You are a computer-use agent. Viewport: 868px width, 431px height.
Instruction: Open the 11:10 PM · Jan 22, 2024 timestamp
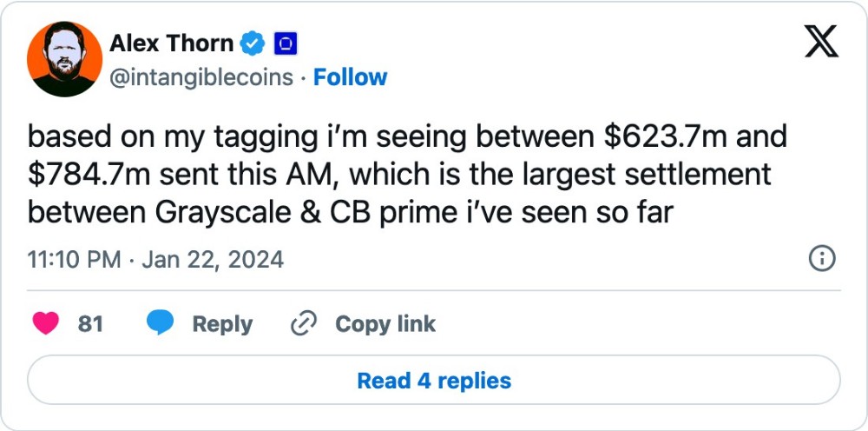coord(155,259)
